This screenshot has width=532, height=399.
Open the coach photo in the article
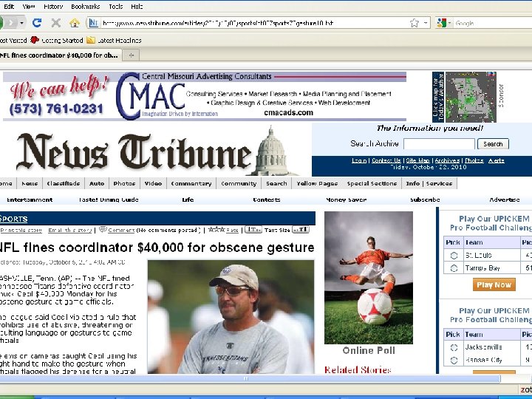click(x=231, y=317)
